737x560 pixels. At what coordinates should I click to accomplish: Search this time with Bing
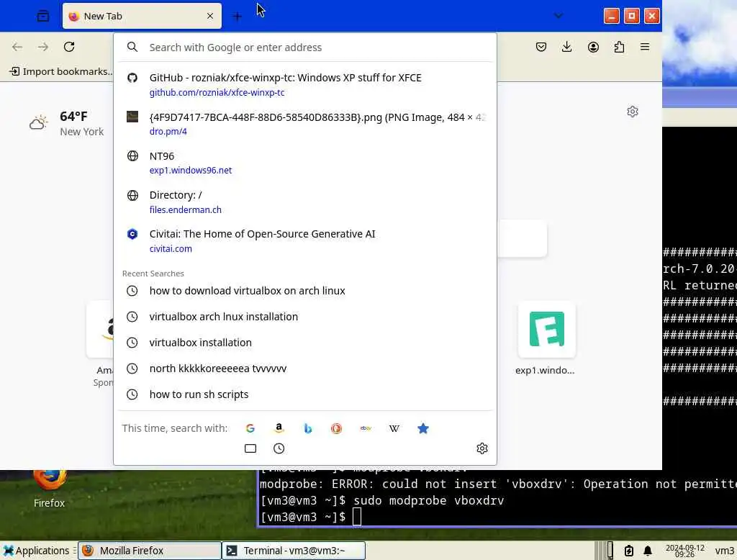pos(308,428)
